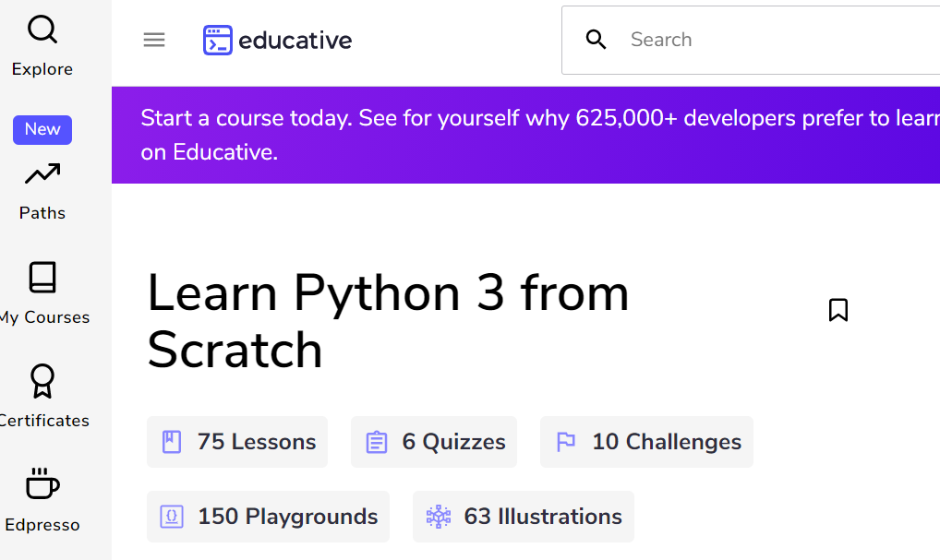
Task: Click the educative wordmark text
Action: [295, 41]
